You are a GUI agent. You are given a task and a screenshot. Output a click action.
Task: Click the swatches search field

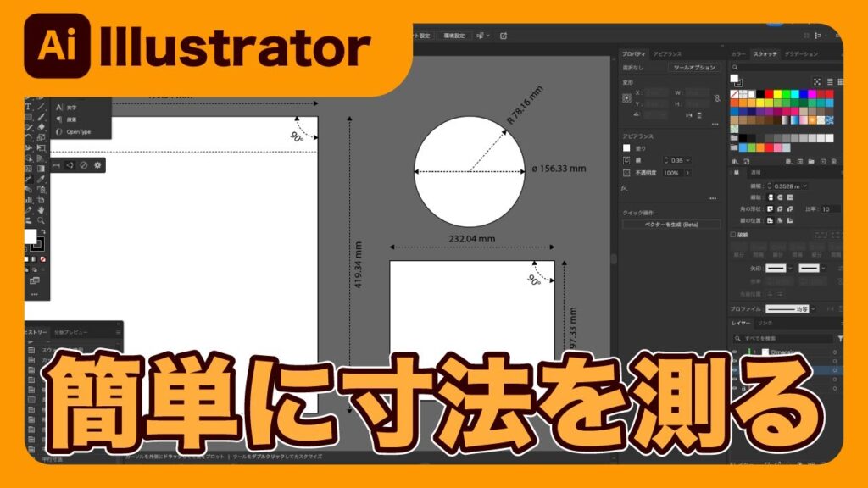pyautogui.click(x=786, y=68)
